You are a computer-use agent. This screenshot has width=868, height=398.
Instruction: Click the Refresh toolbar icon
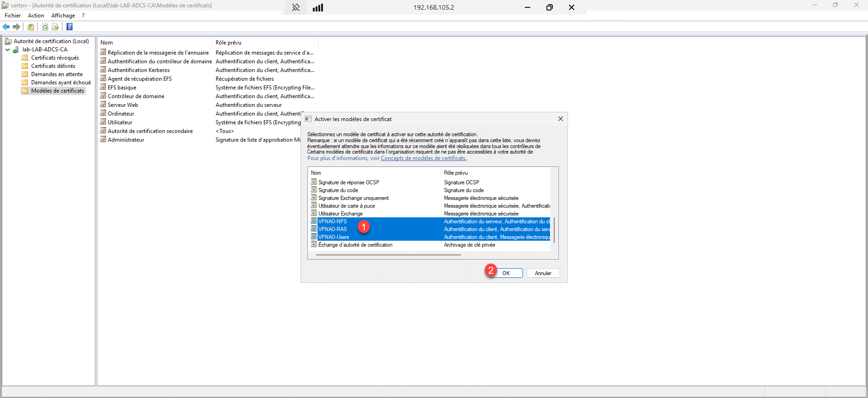tap(45, 27)
